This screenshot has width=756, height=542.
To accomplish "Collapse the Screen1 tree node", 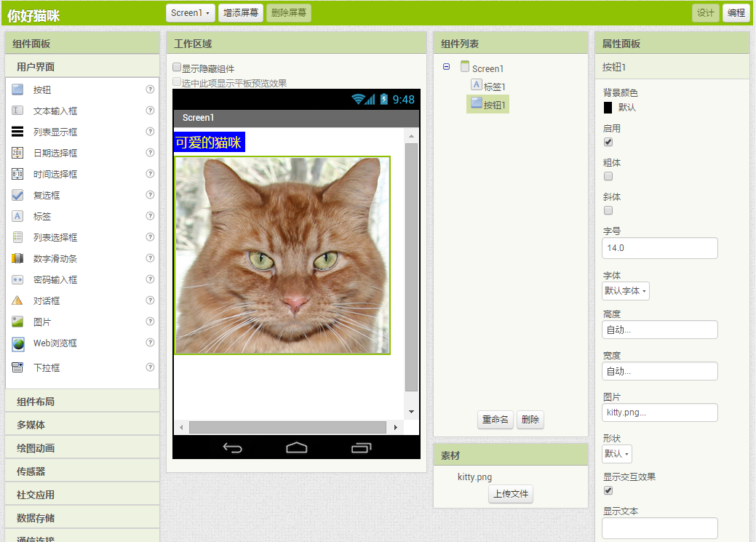I will point(446,68).
